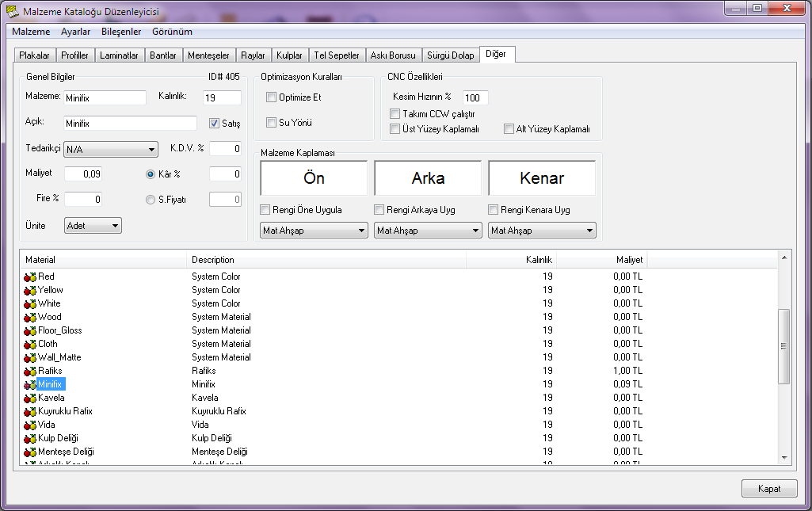Image resolution: width=812 pixels, height=511 pixels.
Task: Click the material icon beside Red
Action: 30,277
